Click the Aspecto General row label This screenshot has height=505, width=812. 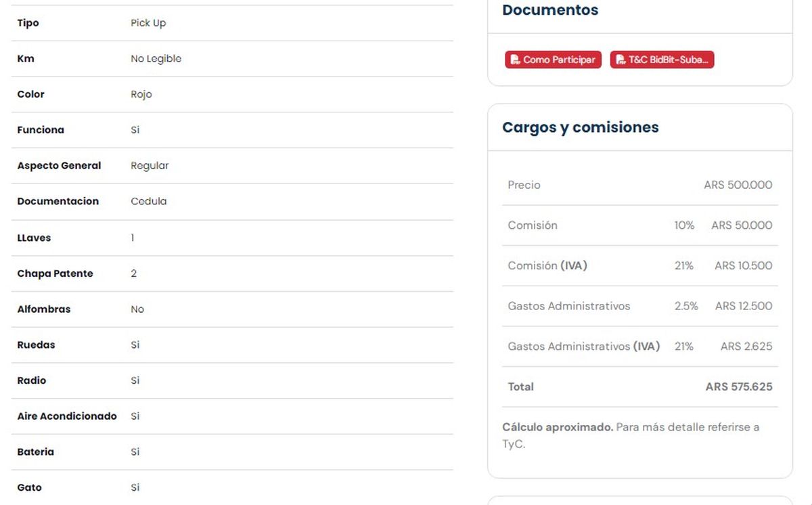59,166
